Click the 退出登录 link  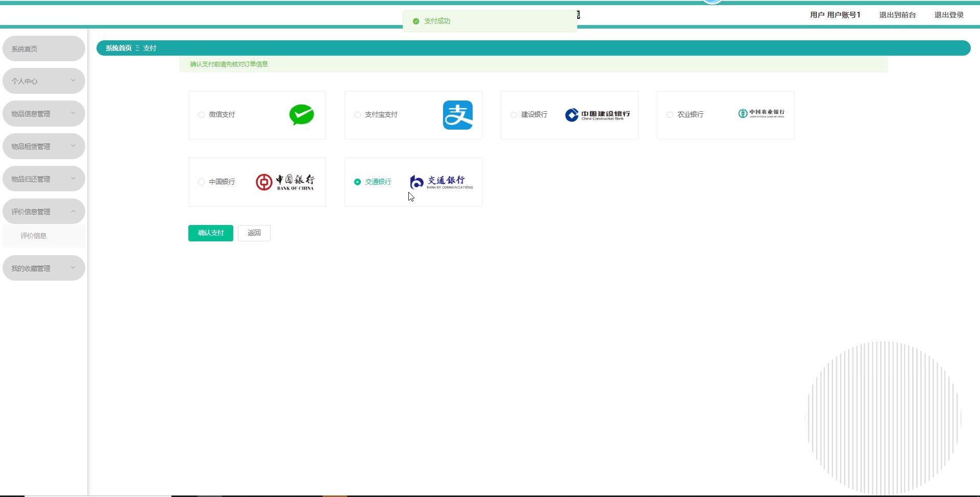pyautogui.click(x=949, y=15)
